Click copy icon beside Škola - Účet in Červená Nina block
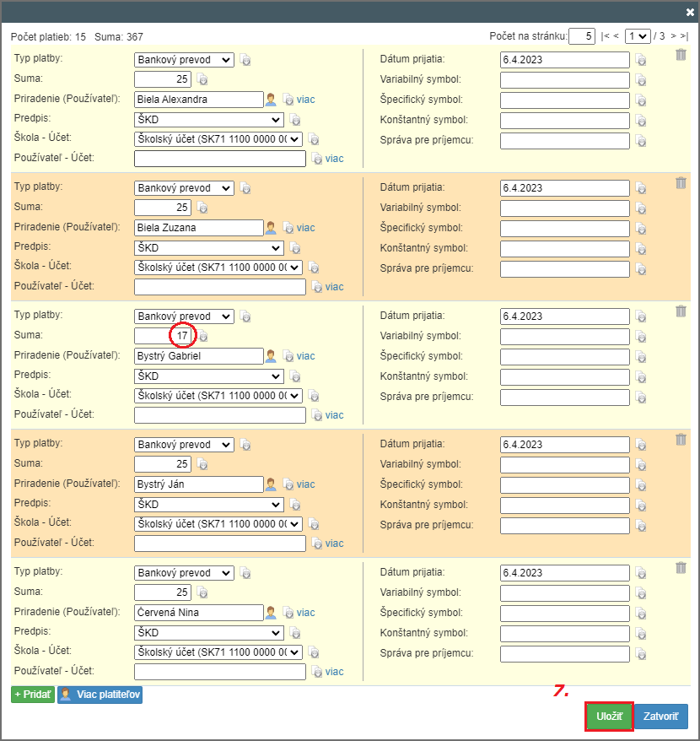The width and height of the screenshot is (700, 741). click(x=314, y=652)
